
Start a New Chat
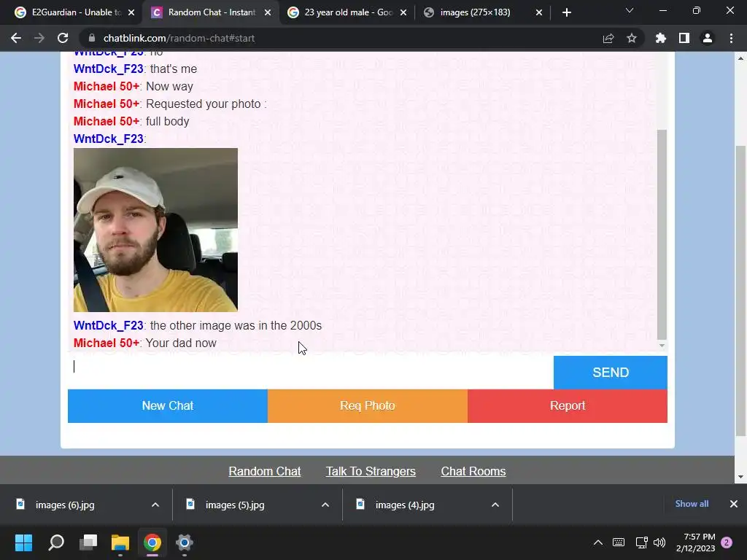click(168, 405)
